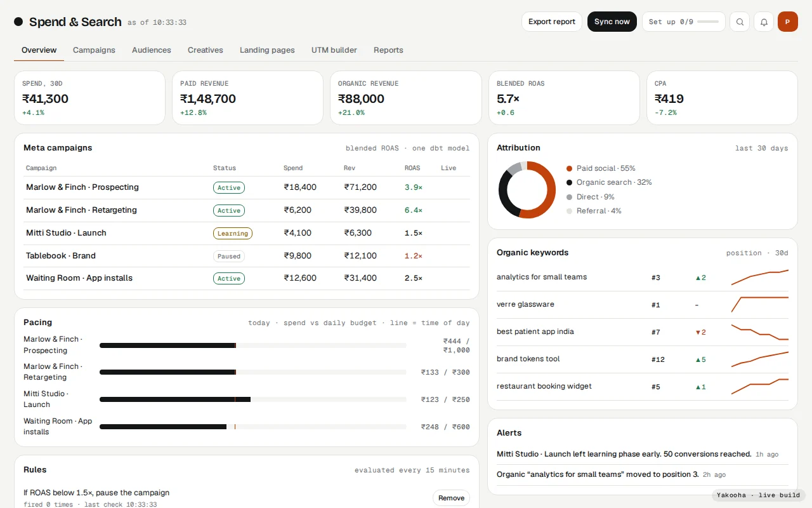
Task: Go to the Creatives tab
Action: pyautogui.click(x=206, y=50)
